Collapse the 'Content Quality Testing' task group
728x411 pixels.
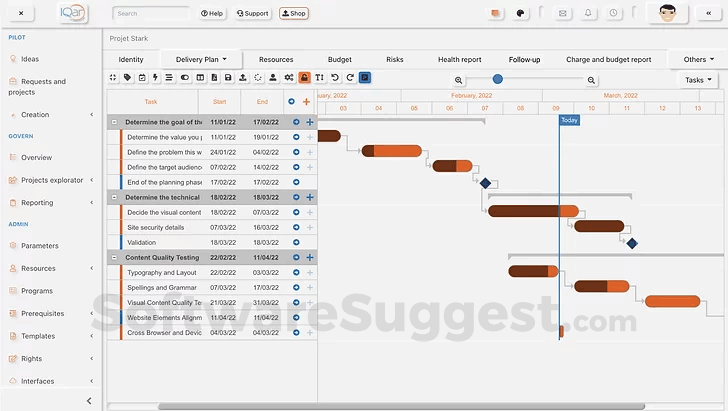(x=115, y=258)
